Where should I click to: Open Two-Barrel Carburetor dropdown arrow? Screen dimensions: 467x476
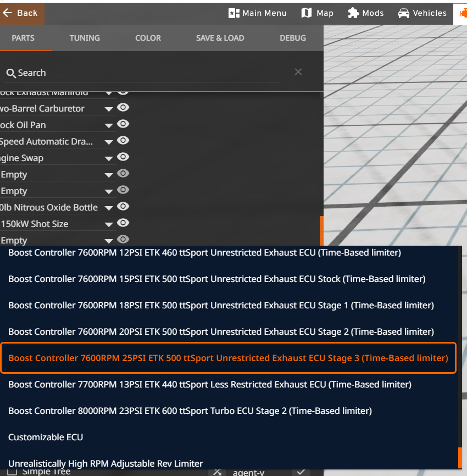(x=109, y=109)
